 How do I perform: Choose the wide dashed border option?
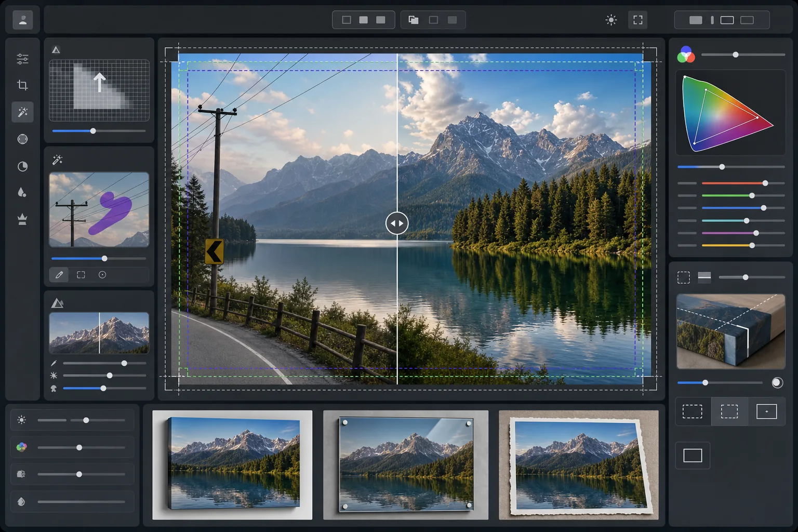pos(693,411)
